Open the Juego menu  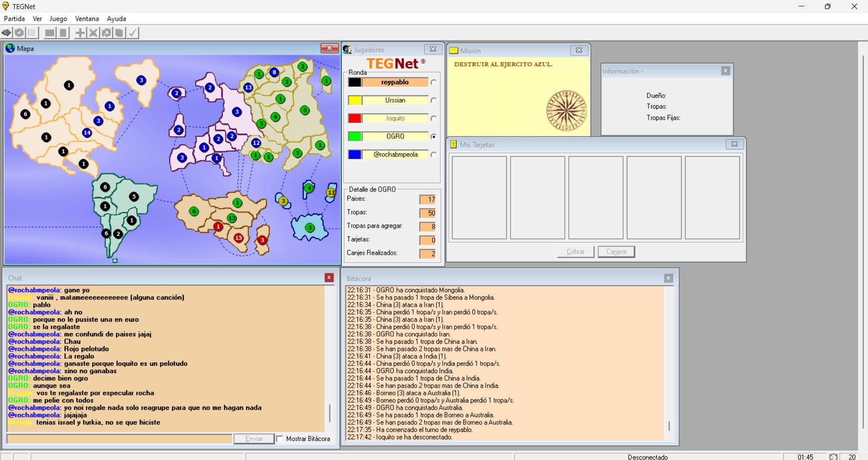(x=58, y=19)
